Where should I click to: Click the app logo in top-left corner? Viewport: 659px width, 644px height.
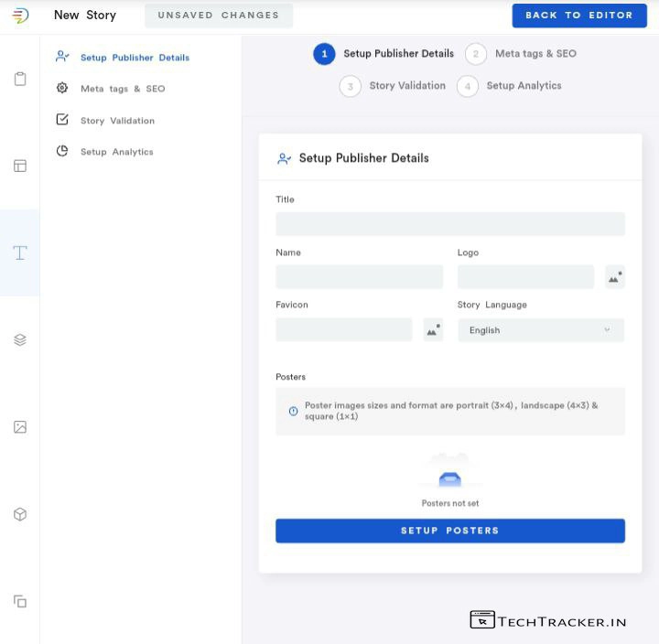[20, 16]
